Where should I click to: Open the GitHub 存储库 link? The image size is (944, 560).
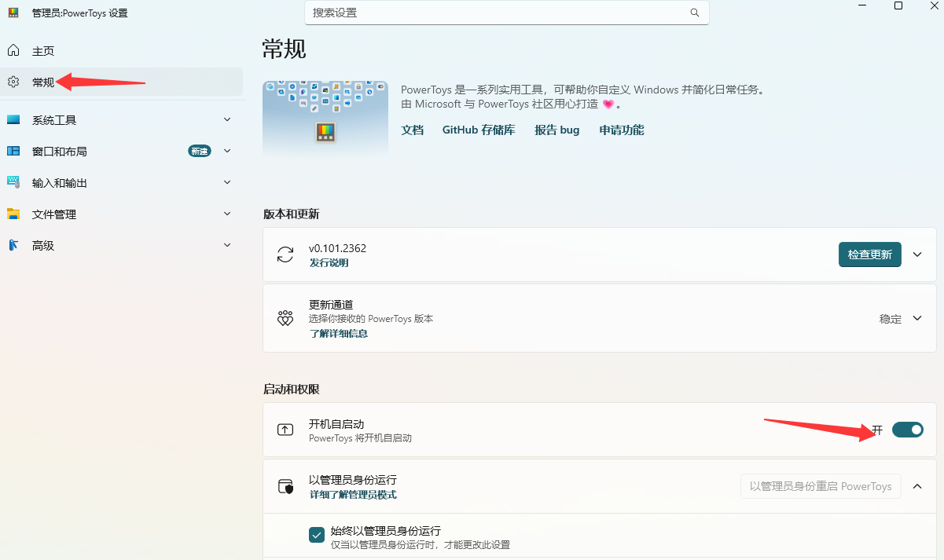[x=479, y=130]
